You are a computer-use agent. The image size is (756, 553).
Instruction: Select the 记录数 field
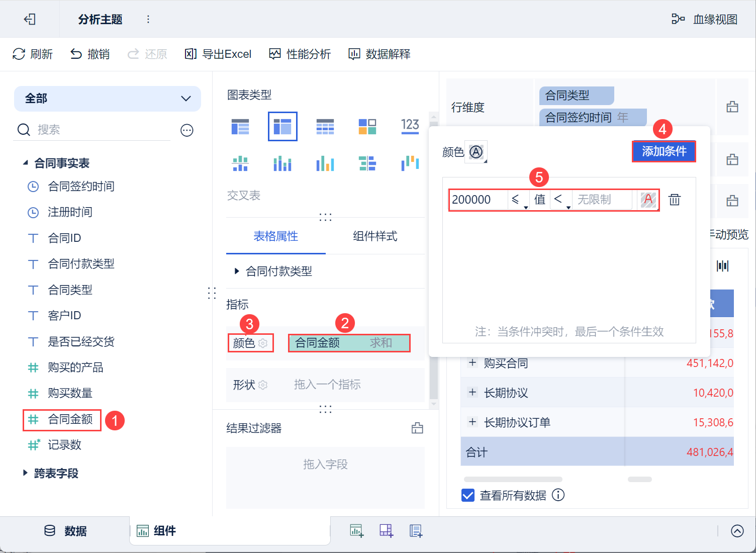tap(54, 445)
